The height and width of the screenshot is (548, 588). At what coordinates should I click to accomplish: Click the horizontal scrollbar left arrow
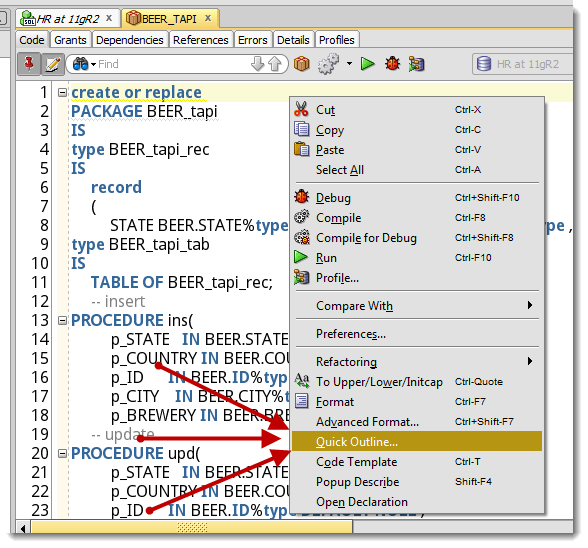(23, 528)
